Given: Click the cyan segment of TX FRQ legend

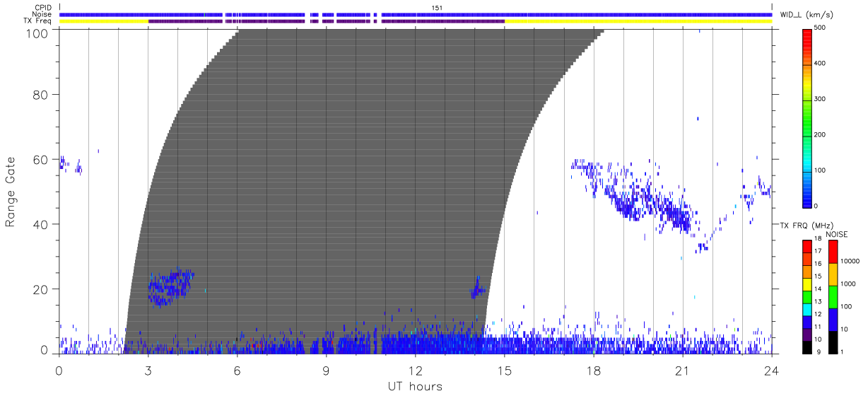Looking at the screenshot, I should point(808,310).
